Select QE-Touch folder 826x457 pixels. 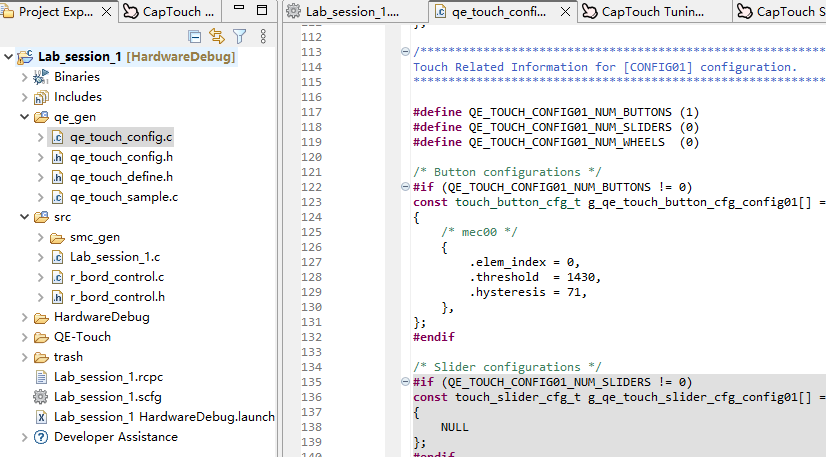click(82, 337)
